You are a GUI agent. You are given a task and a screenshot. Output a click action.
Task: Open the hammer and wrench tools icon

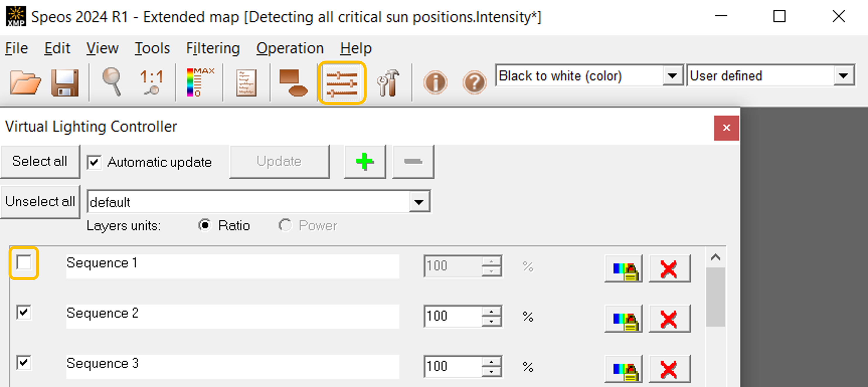(x=388, y=83)
